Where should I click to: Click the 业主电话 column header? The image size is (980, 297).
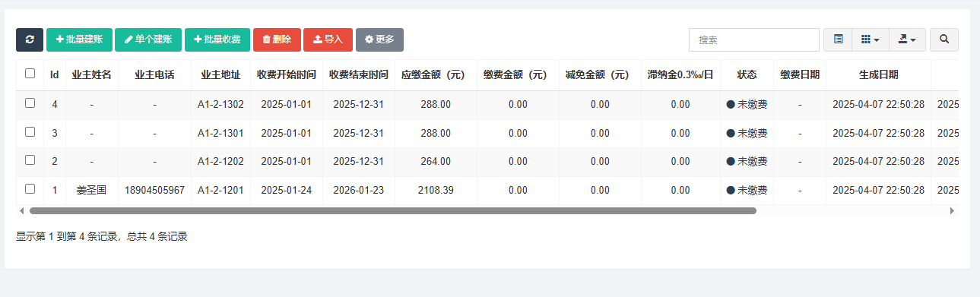[154, 75]
